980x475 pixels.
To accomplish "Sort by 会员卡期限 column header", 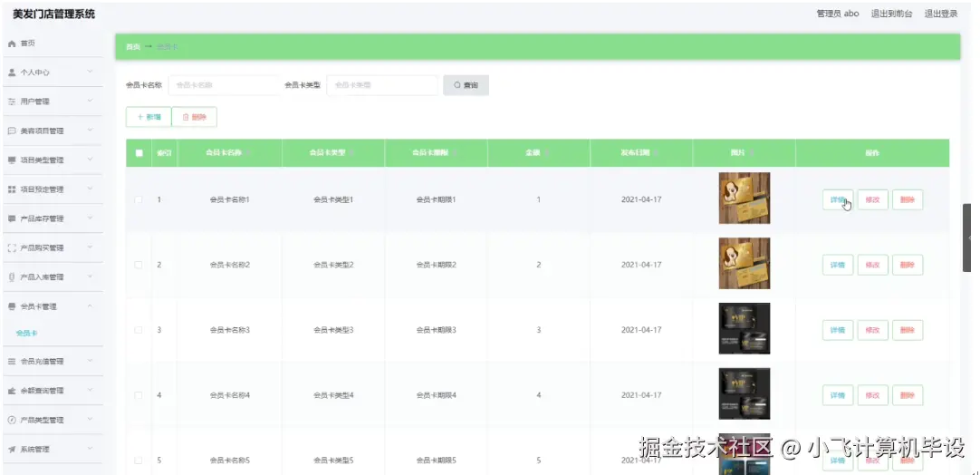I will 436,152.
